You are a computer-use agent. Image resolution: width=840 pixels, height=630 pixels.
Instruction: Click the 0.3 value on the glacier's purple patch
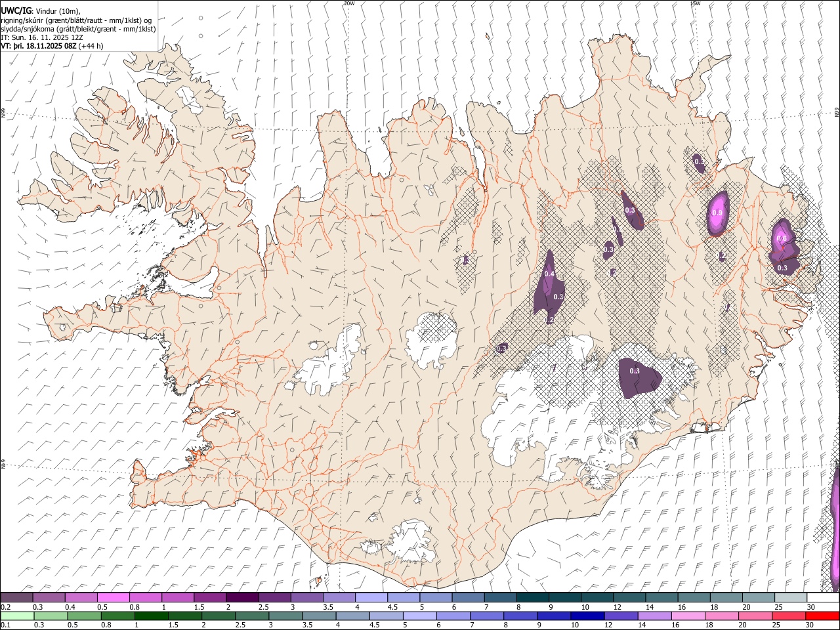634,371
